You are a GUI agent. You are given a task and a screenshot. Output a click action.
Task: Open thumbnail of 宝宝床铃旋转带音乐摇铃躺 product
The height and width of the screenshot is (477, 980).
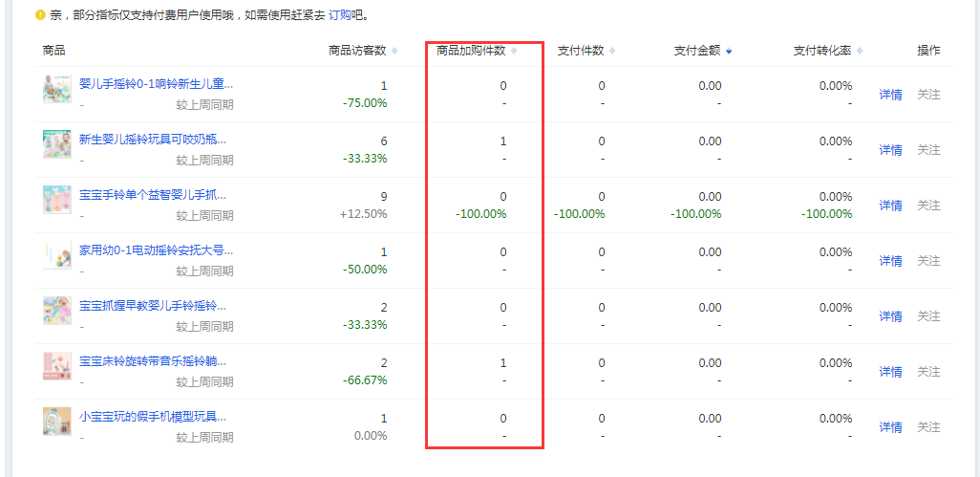(57, 366)
